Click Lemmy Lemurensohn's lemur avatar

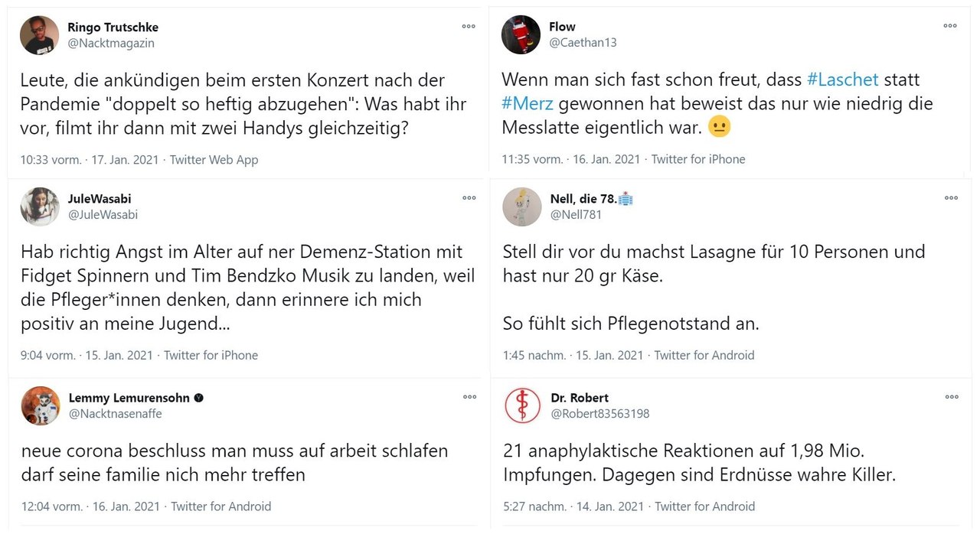(x=41, y=405)
